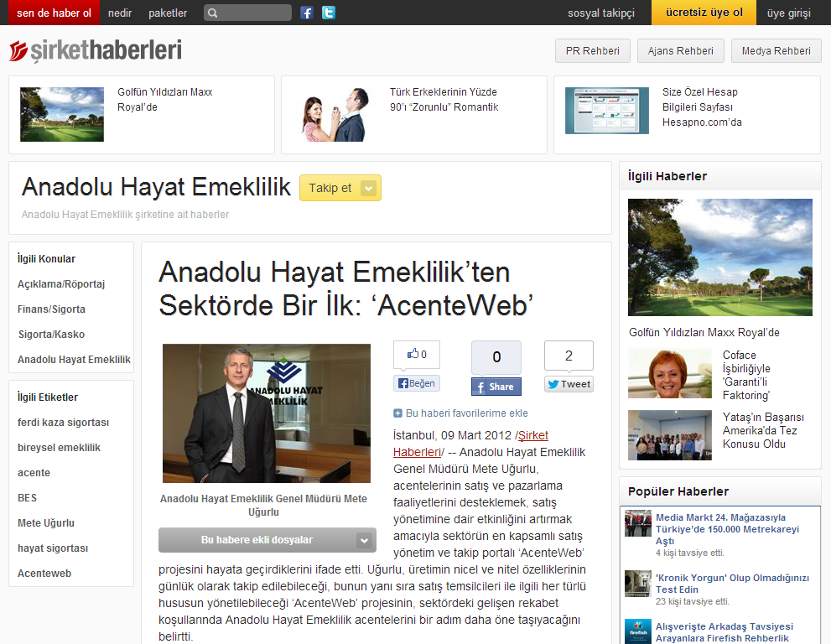
Task: Tweet this article
Action: (569, 384)
